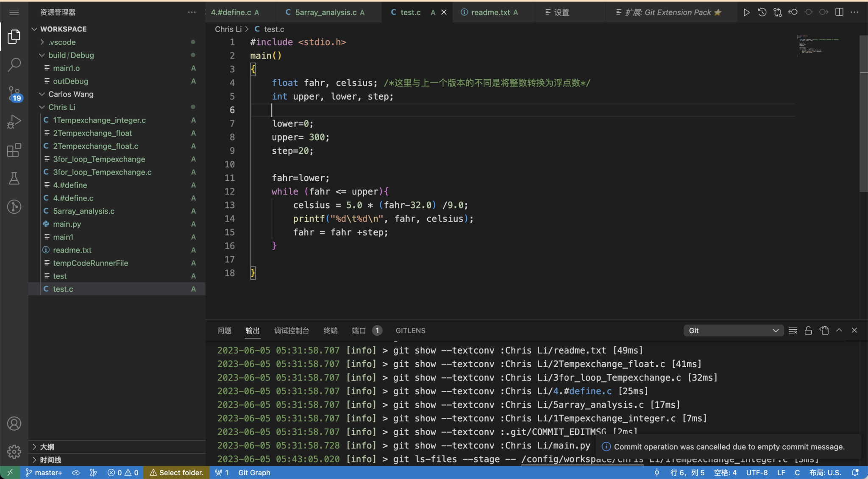Open the readme.txt editor tab
Image resolution: width=868 pixels, height=479 pixels.
(490, 12)
